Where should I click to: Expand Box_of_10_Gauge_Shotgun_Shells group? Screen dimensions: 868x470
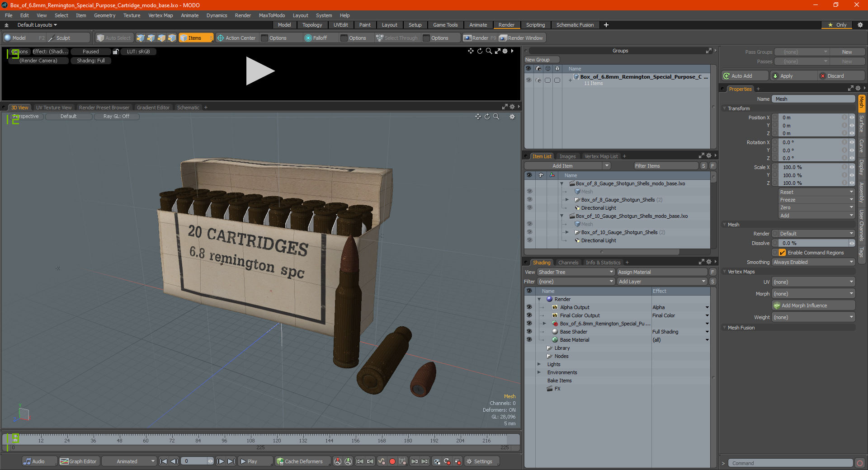pyautogui.click(x=567, y=232)
